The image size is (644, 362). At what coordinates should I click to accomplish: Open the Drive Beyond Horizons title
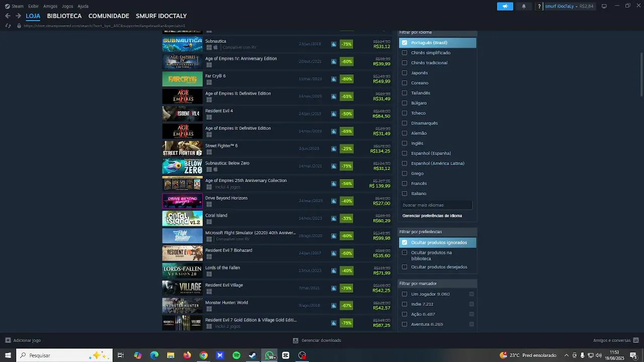click(226, 198)
